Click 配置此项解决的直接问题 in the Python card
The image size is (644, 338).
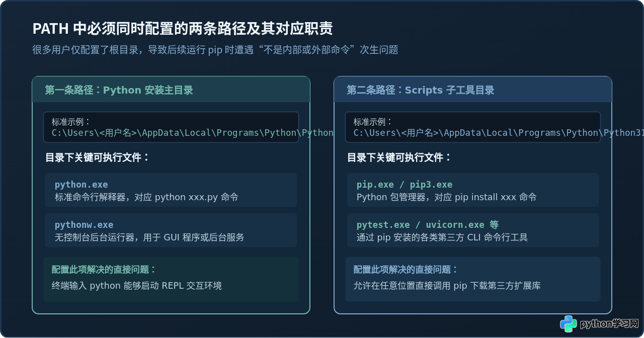tap(104, 270)
